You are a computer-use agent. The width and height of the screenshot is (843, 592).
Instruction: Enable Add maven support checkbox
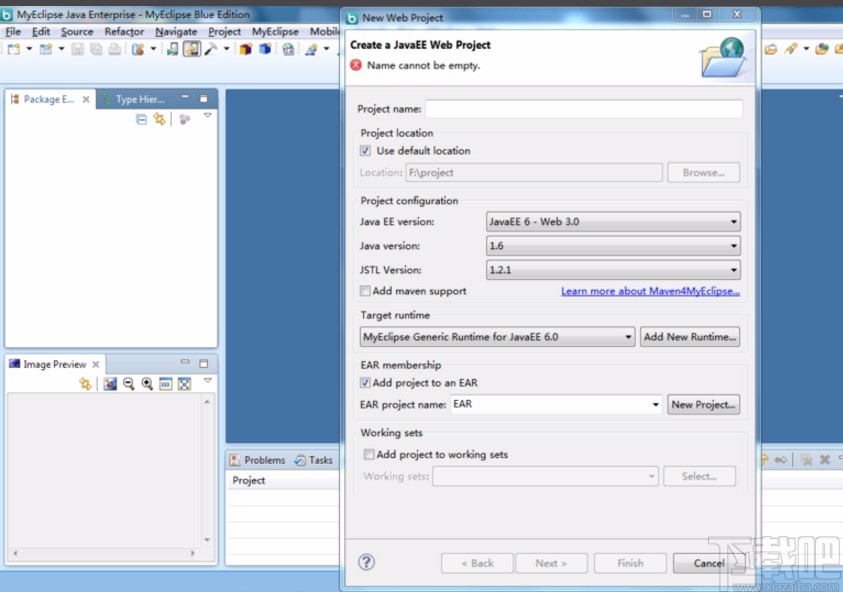click(365, 291)
